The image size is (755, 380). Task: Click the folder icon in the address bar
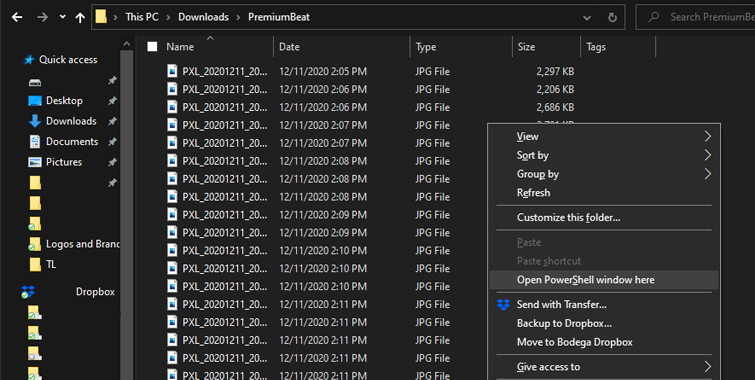coord(101,17)
